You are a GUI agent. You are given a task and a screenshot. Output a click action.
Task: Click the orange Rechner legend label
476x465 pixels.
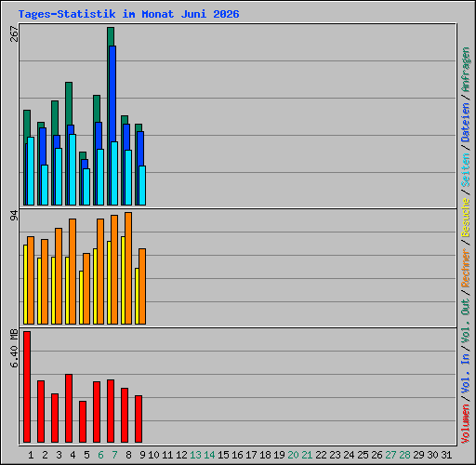tap(466, 268)
